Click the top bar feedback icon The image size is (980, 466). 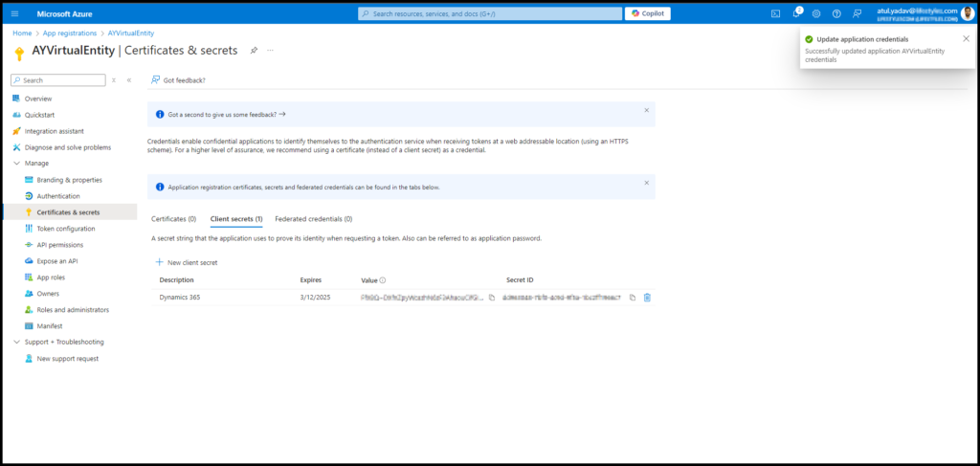857,13
